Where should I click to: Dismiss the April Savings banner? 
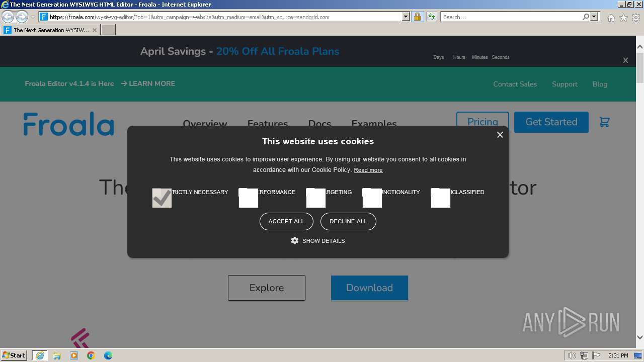pos(625,60)
